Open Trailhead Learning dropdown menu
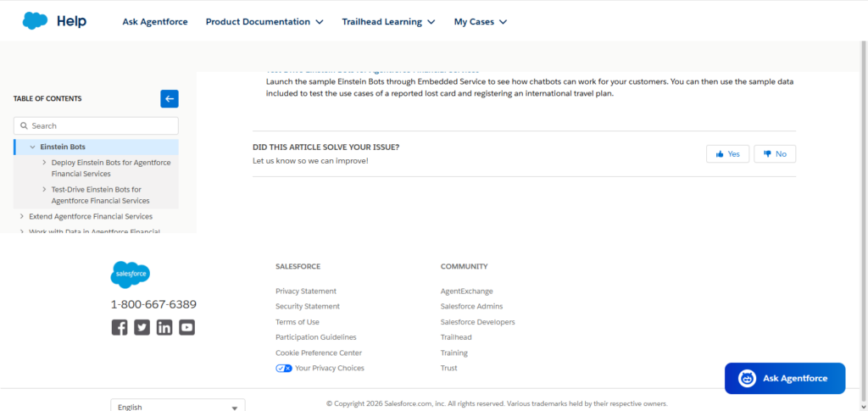Image resolution: width=868 pixels, height=411 pixels. [388, 21]
